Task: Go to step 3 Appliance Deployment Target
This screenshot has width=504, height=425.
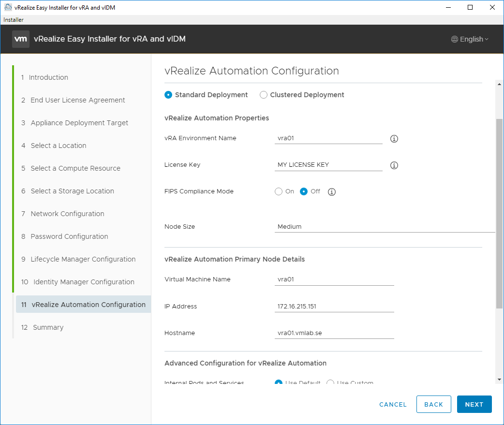Action: point(74,123)
